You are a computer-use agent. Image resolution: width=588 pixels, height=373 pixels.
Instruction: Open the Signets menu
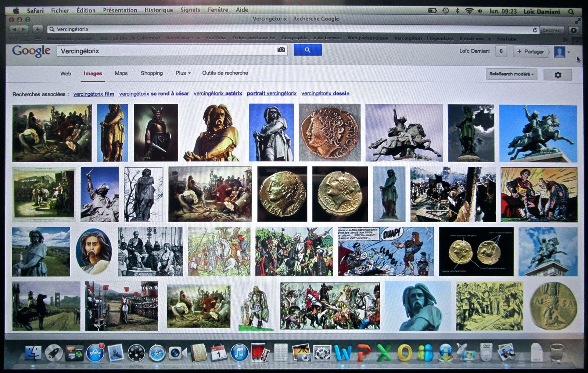coord(190,10)
